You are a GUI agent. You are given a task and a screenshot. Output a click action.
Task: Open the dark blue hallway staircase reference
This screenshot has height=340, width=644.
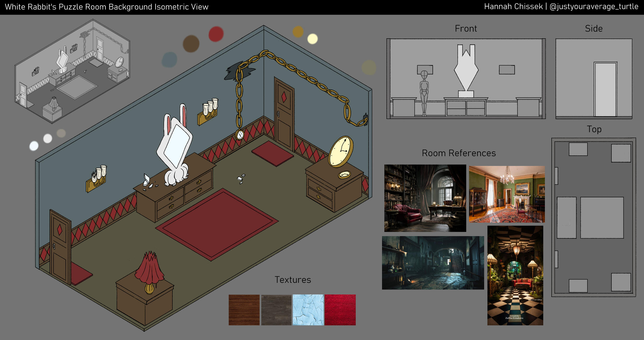tap(433, 263)
